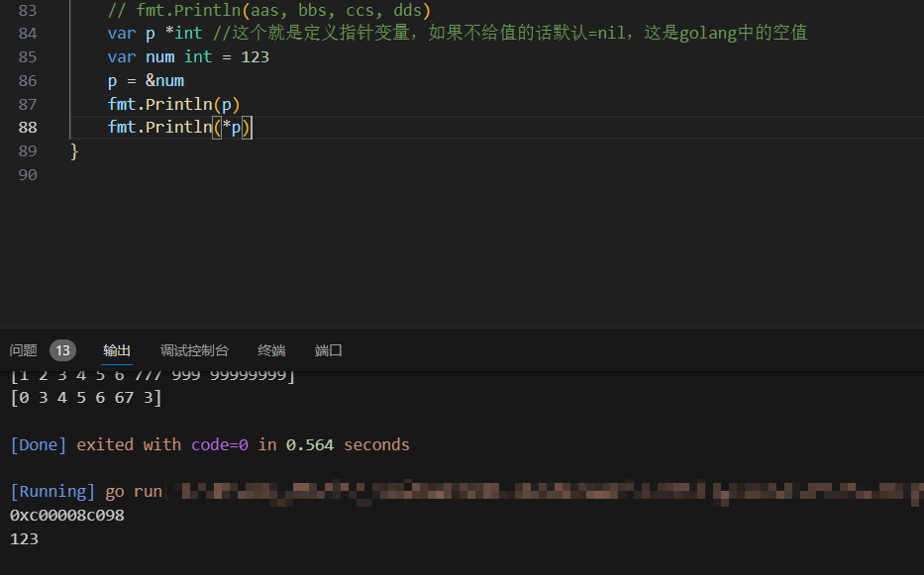The width and height of the screenshot is (924, 575).
Task: Click the 13 problems count badge
Action: [62, 350]
